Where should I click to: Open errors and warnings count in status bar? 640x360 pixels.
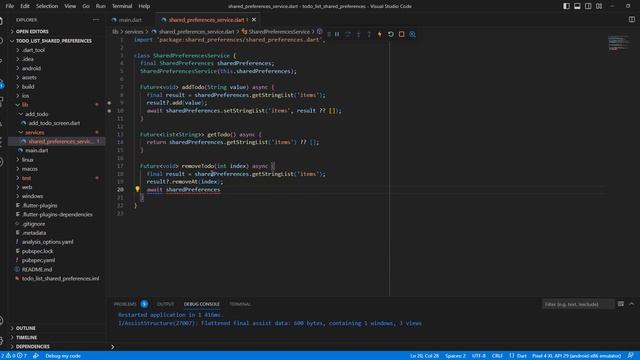14,356
